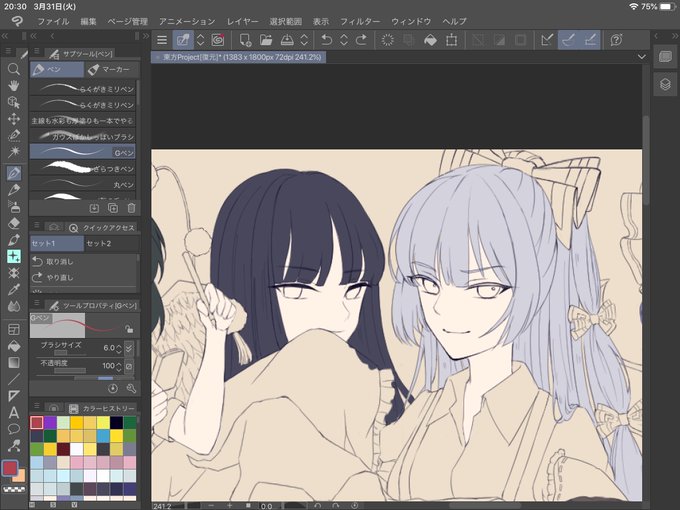Image resolution: width=680 pixels, height=510 pixels.
Task: Click the red main drawing color swatch
Action: coord(10,468)
